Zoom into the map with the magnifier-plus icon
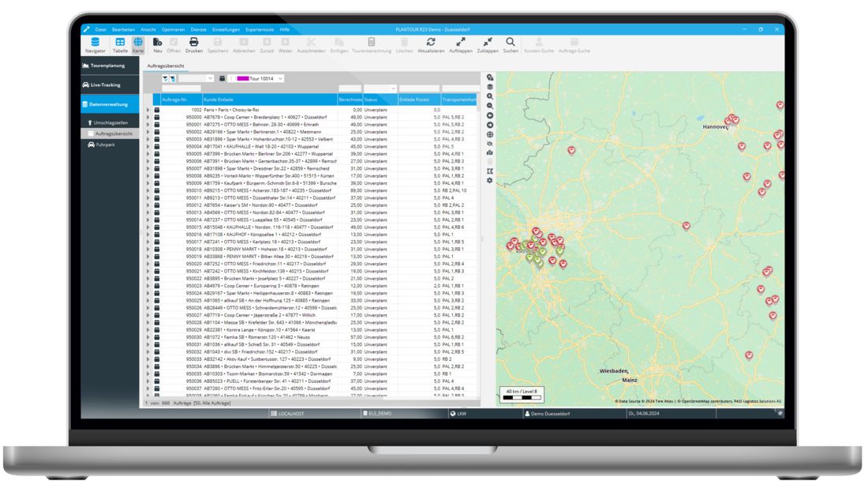The width and height of the screenshot is (868, 488). [489, 96]
